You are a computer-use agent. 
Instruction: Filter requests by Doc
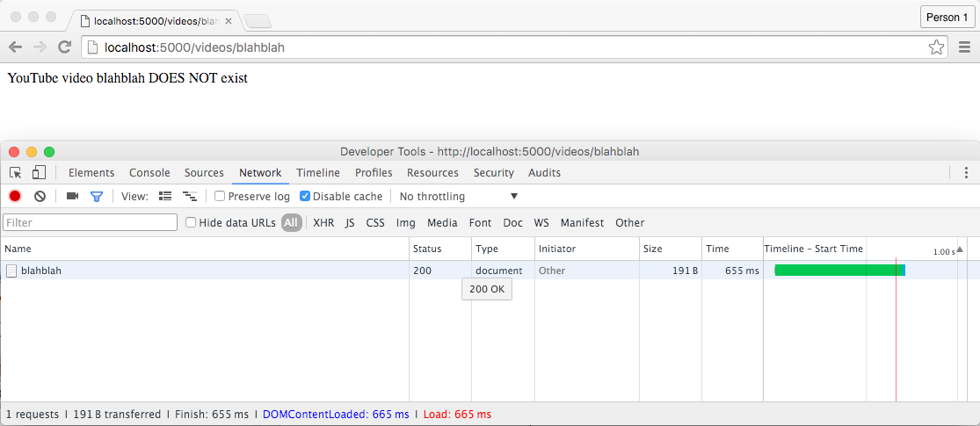513,222
